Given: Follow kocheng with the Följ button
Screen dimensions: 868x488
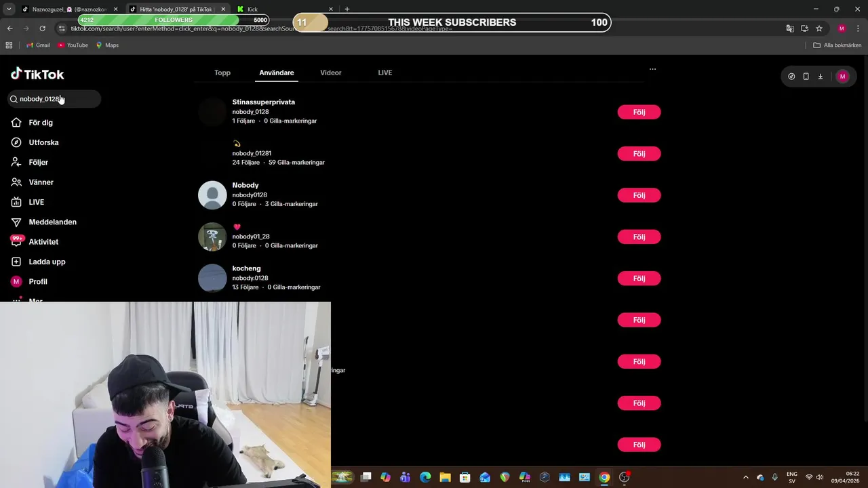Looking at the screenshot, I should pyautogui.click(x=639, y=279).
